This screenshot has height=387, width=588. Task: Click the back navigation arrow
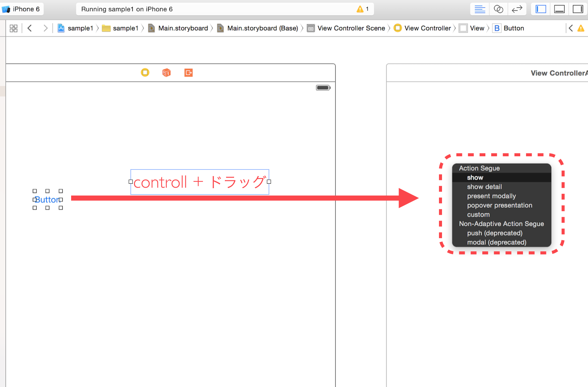point(30,28)
